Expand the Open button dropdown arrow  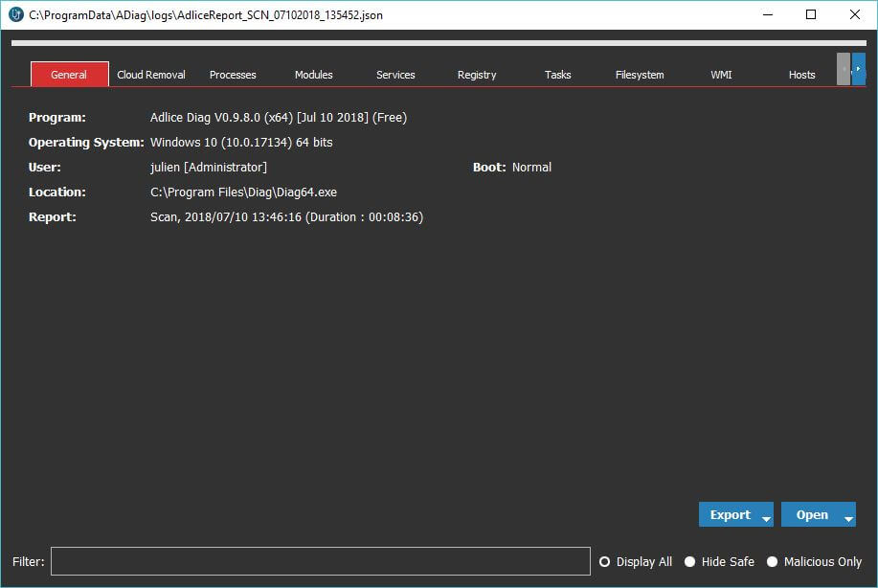point(847,518)
